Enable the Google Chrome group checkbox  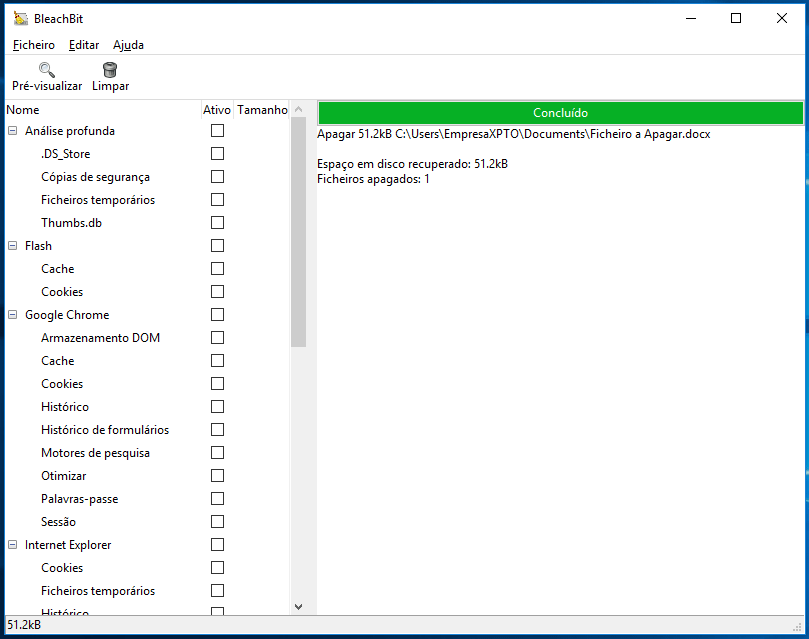(217, 315)
